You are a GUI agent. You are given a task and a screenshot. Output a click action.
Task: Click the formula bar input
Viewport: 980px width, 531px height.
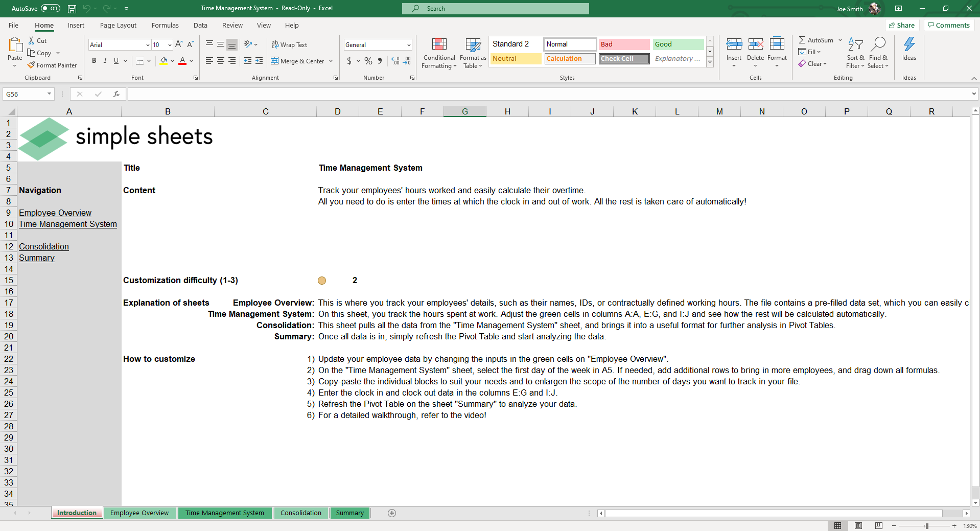(549, 94)
